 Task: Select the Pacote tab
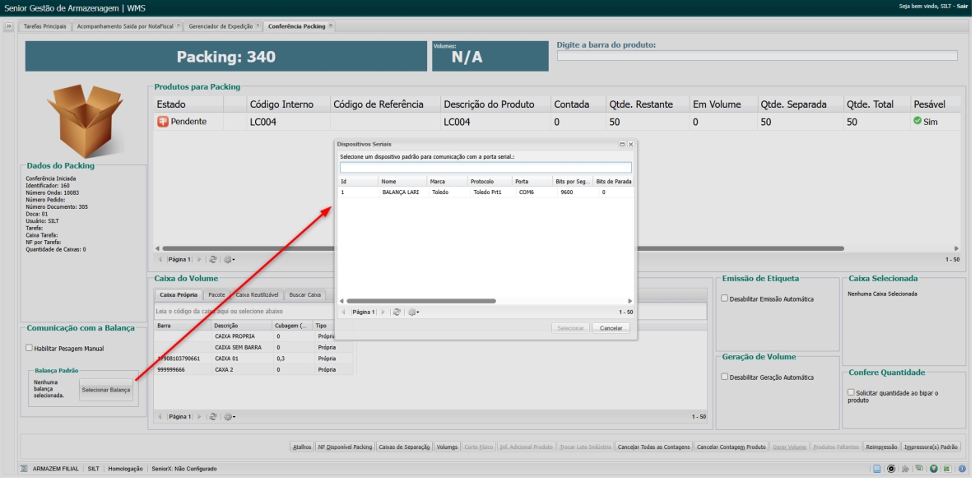tap(216, 295)
